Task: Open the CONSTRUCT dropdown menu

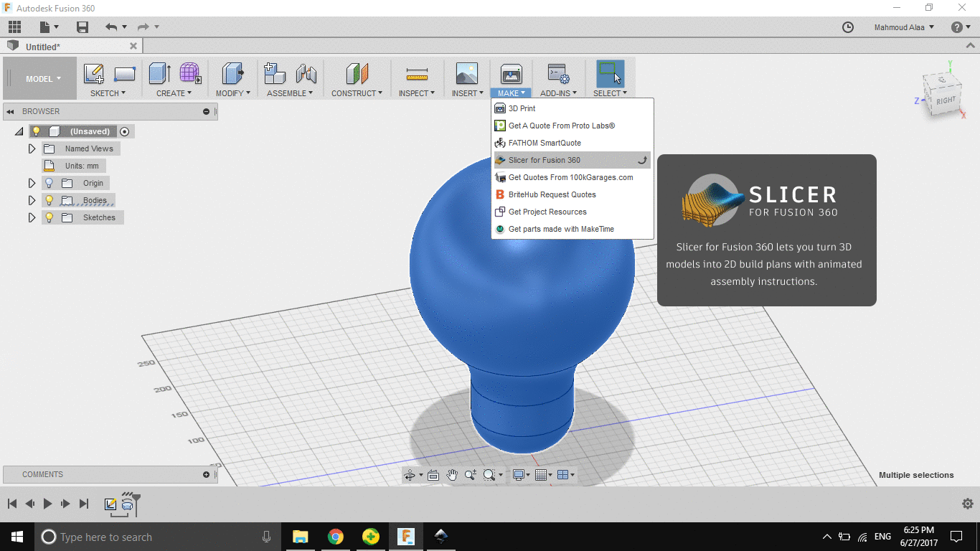Action: [x=357, y=93]
